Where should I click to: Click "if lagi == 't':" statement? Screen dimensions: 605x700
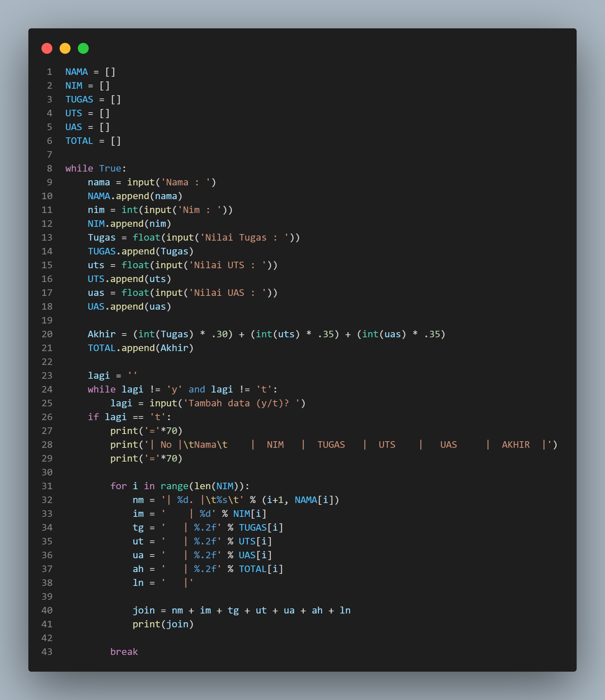coord(129,417)
